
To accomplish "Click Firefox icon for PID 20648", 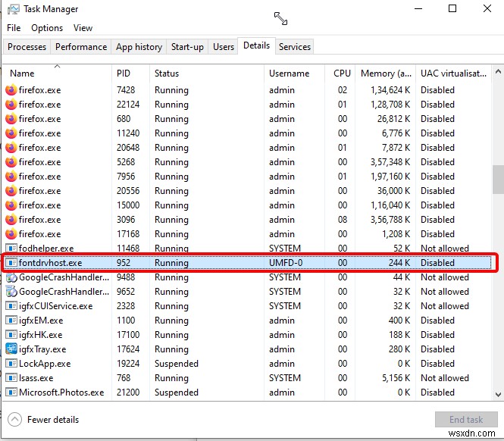I will point(11,148).
